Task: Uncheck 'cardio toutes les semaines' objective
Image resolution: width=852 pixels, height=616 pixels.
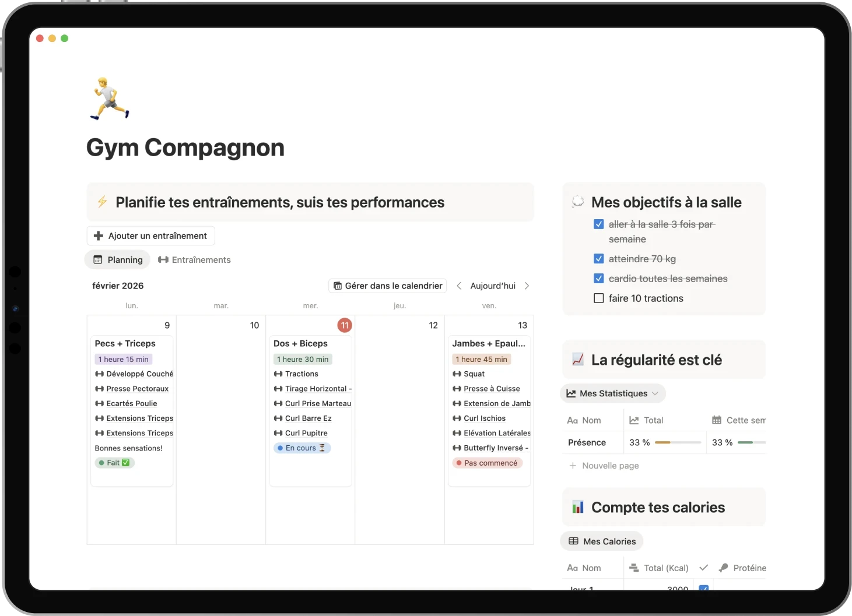Action: tap(598, 279)
